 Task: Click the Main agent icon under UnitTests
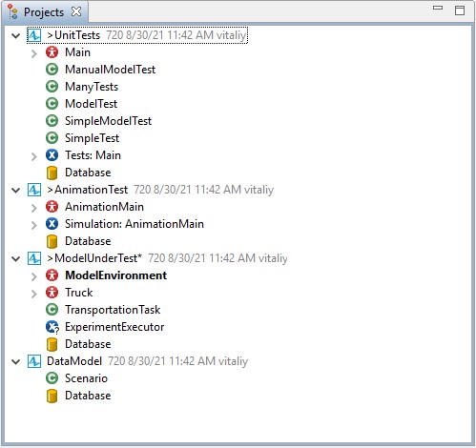tap(52, 52)
